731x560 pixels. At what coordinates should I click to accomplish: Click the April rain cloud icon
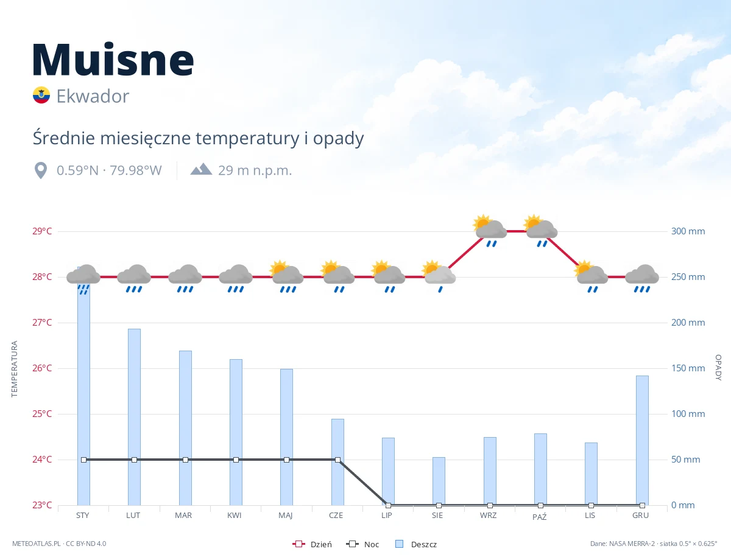point(236,278)
